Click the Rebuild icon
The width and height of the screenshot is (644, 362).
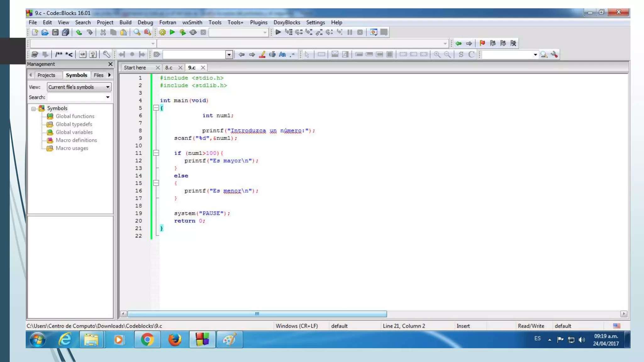(193, 32)
